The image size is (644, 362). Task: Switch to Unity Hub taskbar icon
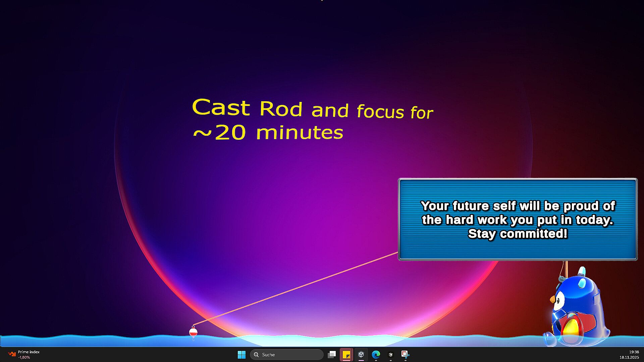point(361,355)
